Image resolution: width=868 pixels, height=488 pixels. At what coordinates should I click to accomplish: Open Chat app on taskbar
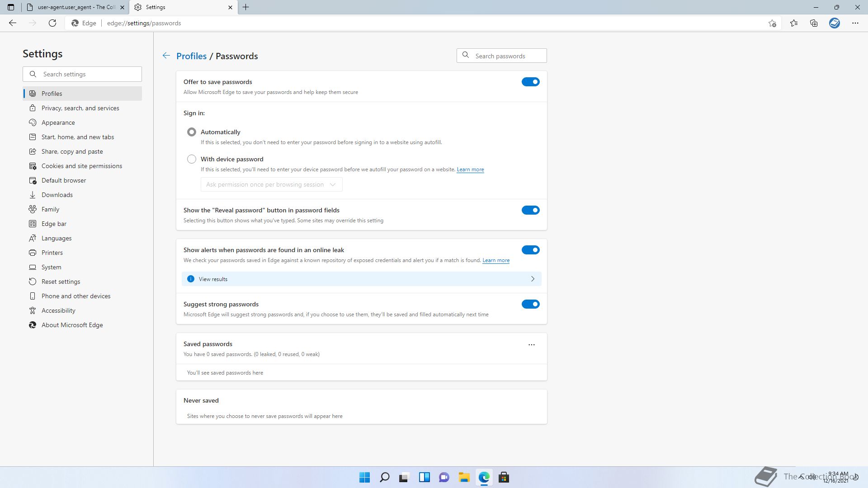444,477
